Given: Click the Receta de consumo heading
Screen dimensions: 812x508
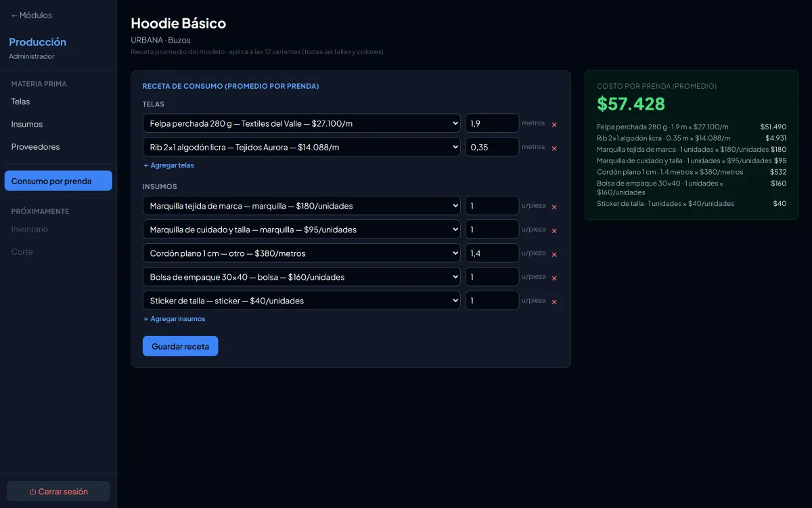Looking at the screenshot, I should click(x=231, y=86).
